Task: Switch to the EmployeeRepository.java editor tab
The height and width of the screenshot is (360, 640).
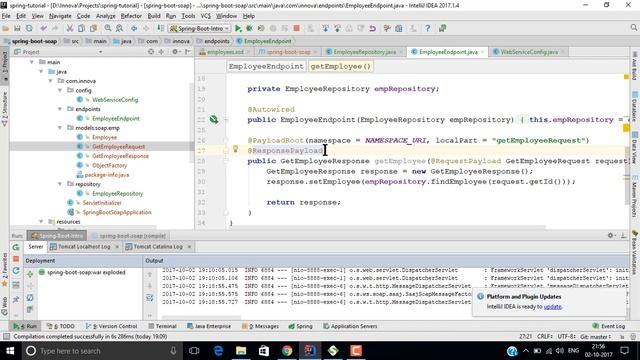Action: coord(364,52)
